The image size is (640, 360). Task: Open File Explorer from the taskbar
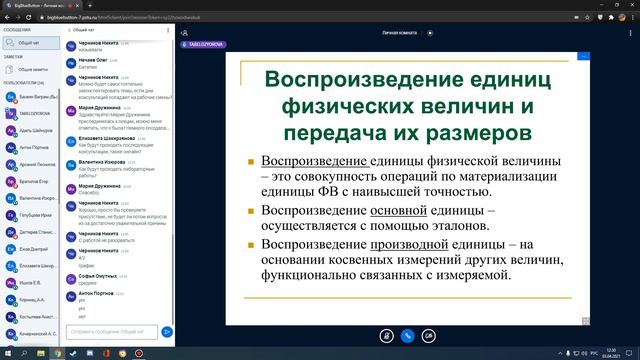pos(41,353)
